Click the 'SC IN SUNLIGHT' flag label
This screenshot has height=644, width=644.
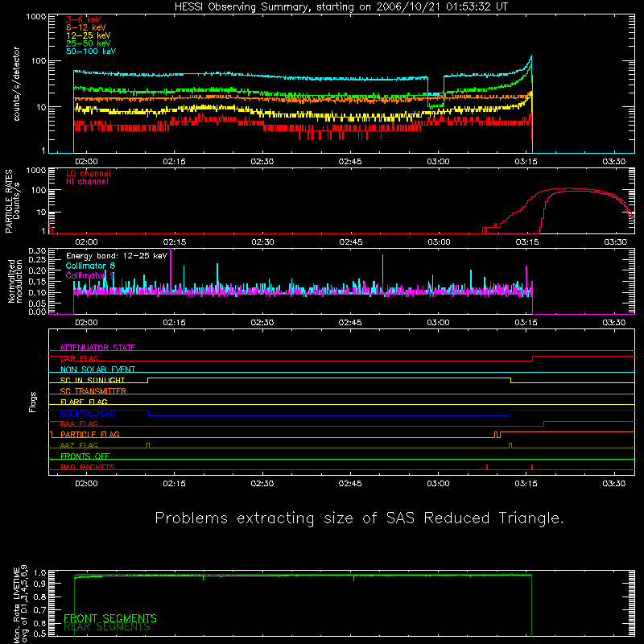(x=93, y=380)
